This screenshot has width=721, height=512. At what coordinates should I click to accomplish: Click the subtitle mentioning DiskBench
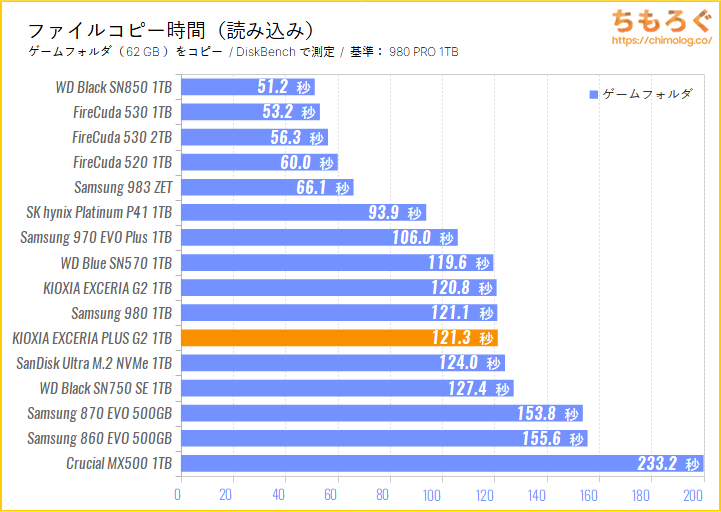point(243,52)
